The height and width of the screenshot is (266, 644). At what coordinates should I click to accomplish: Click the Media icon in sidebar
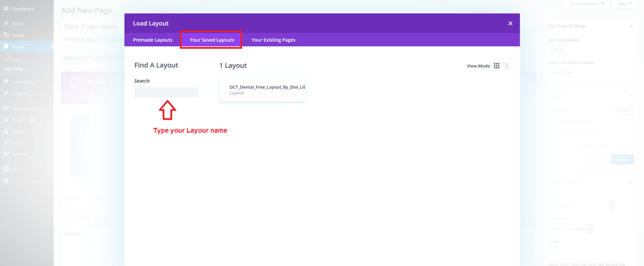[6, 35]
